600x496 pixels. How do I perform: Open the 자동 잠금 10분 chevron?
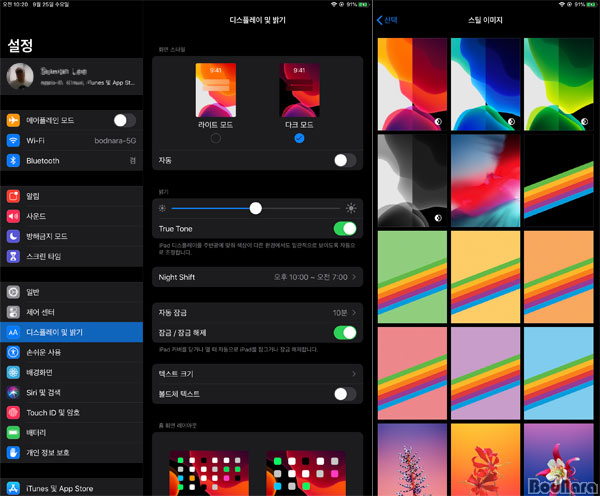pos(354,313)
